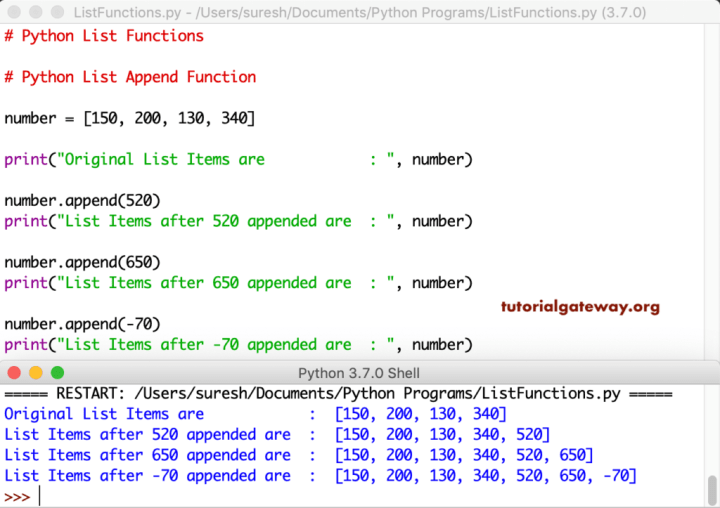The height and width of the screenshot is (508, 720).
Task: Click the print 'Original List Items are' code line
Action: point(238,160)
